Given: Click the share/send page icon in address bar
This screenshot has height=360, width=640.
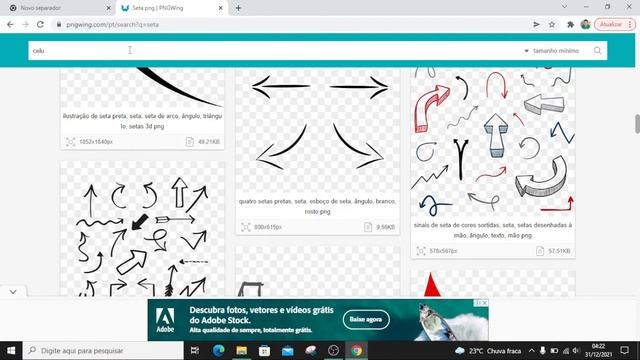Looking at the screenshot, I should pos(536,24).
